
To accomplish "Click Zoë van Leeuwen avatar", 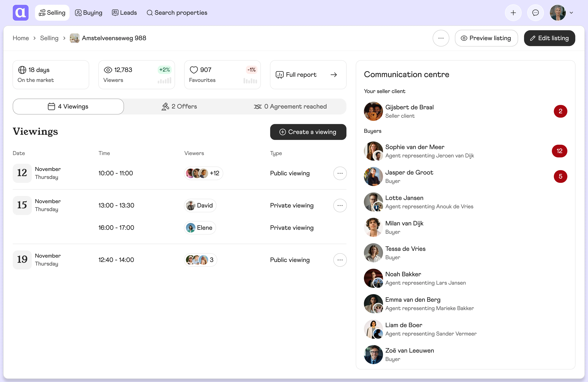I will tap(373, 355).
